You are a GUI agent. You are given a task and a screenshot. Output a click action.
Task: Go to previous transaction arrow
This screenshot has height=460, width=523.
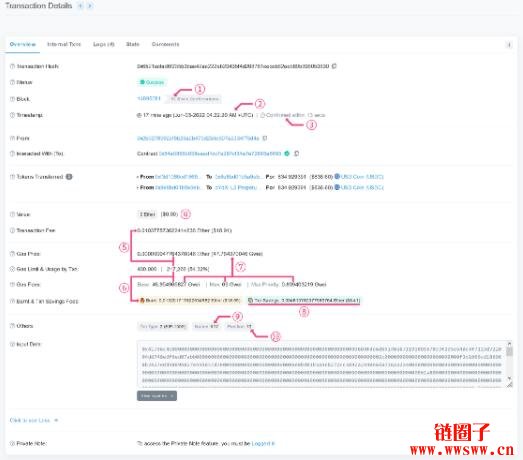(80, 6)
